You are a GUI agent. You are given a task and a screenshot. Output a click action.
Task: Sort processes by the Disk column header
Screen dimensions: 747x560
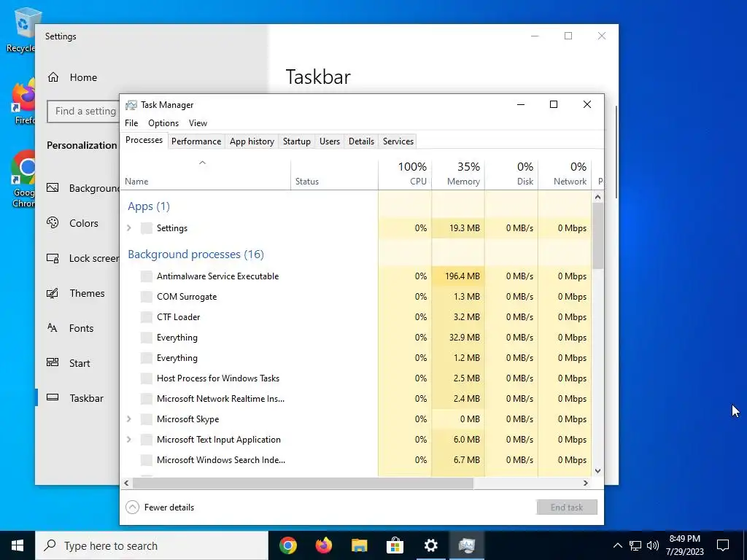tap(511, 174)
